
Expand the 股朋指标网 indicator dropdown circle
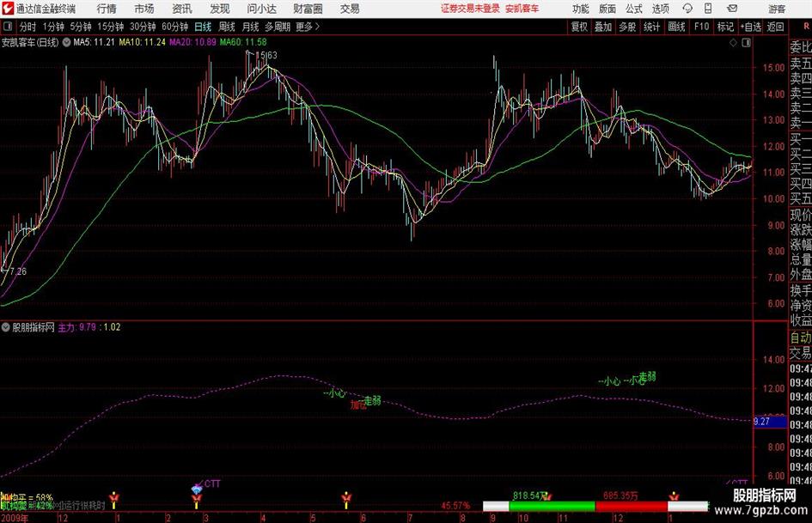[x=6, y=327]
